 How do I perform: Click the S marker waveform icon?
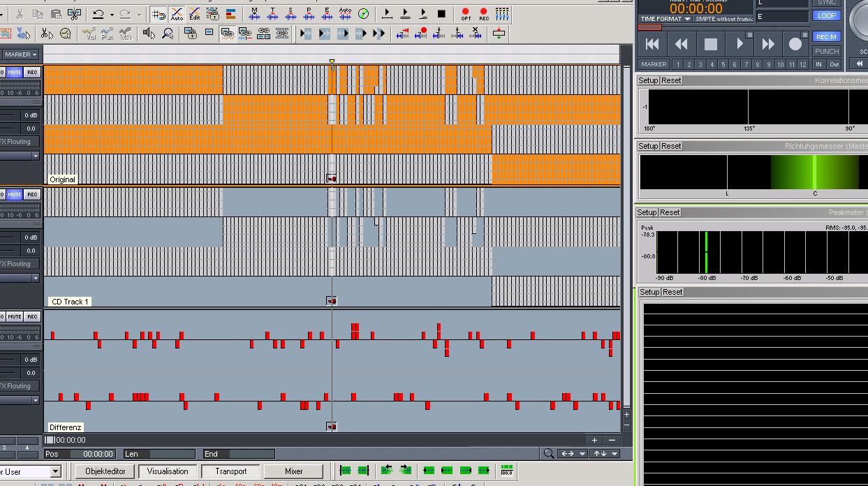(x=290, y=14)
